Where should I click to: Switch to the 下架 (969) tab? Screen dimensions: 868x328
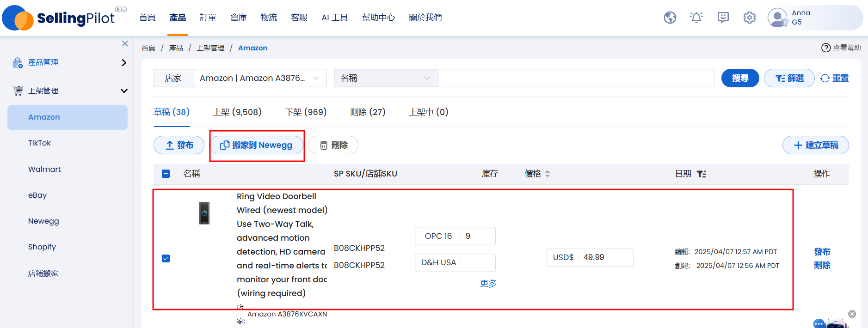coord(306,112)
